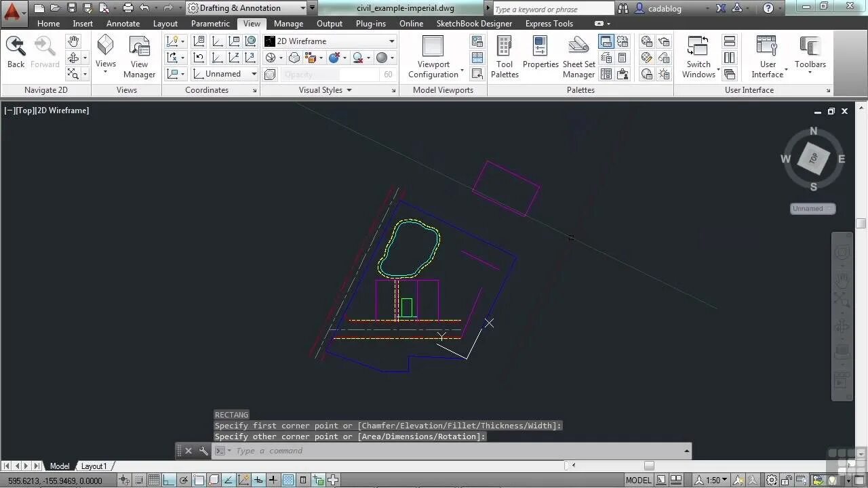The height and width of the screenshot is (488, 868).
Task: Click the User Interface button
Action: pos(768,56)
